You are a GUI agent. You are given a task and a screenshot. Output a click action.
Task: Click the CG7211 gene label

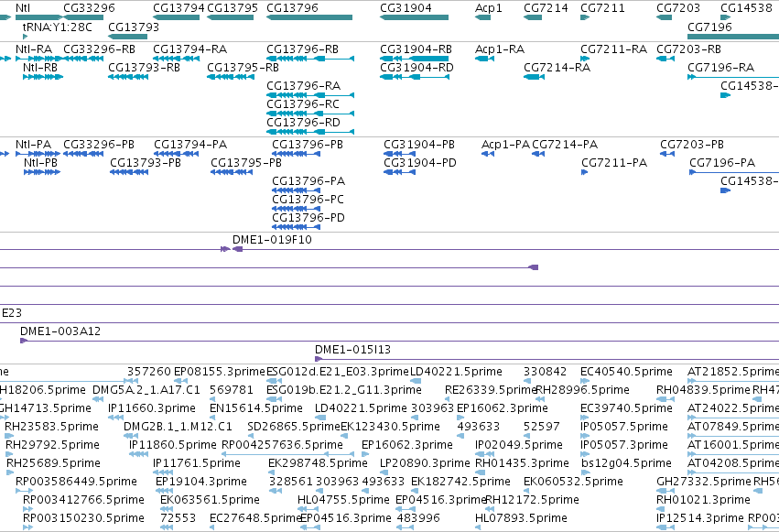(602, 8)
